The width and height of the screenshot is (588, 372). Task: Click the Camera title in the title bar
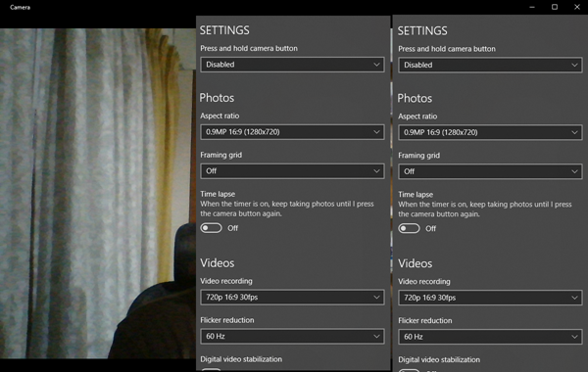click(x=20, y=7)
